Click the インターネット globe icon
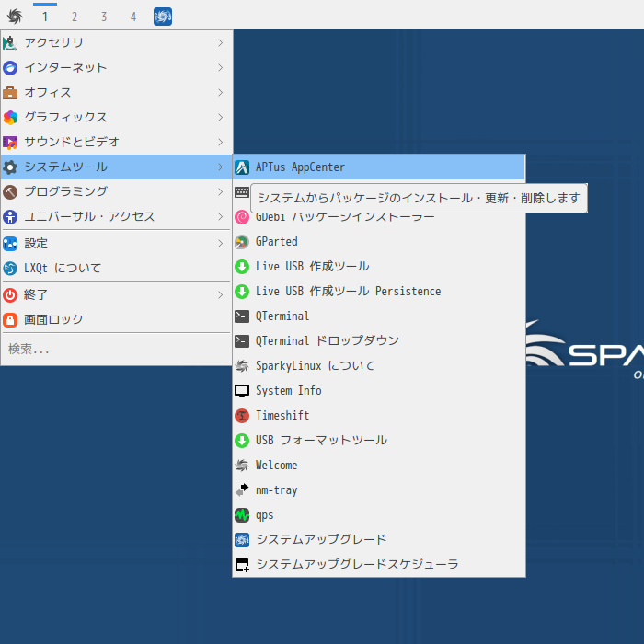 (x=10, y=68)
